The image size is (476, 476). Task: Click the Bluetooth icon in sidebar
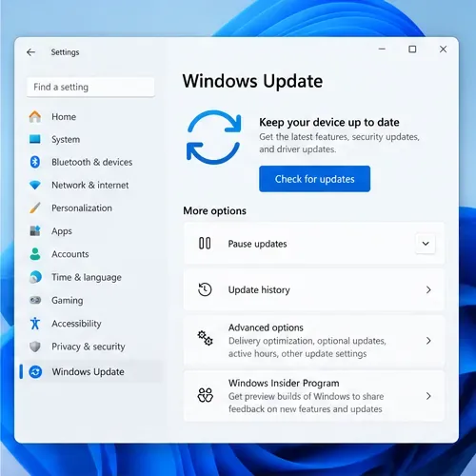(x=35, y=162)
